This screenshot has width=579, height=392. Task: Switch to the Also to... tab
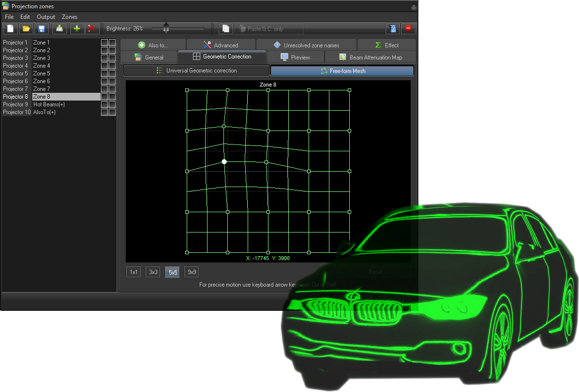[153, 45]
